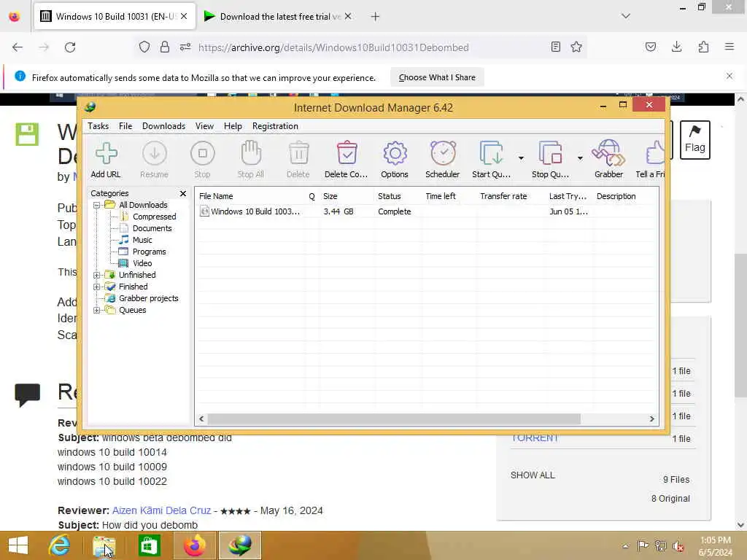Open the Firefox extensions puzzle icon
This screenshot has width=747, height=560.
point(703,47)
